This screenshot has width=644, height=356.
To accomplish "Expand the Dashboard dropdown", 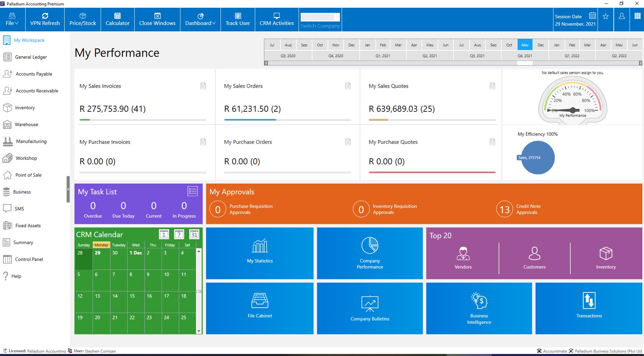I will pos(200,19).
